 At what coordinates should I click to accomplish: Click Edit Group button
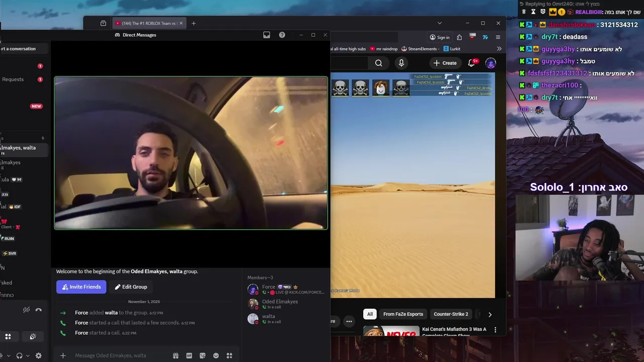[x=131, y=287]
